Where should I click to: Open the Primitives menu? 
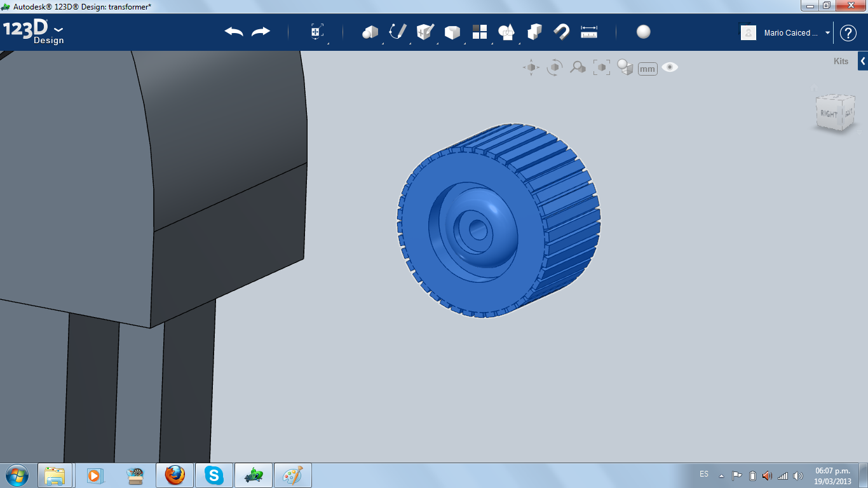370,32
